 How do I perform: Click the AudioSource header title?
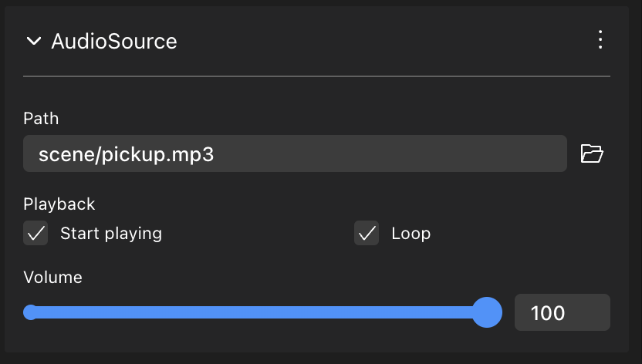point(114,42)
